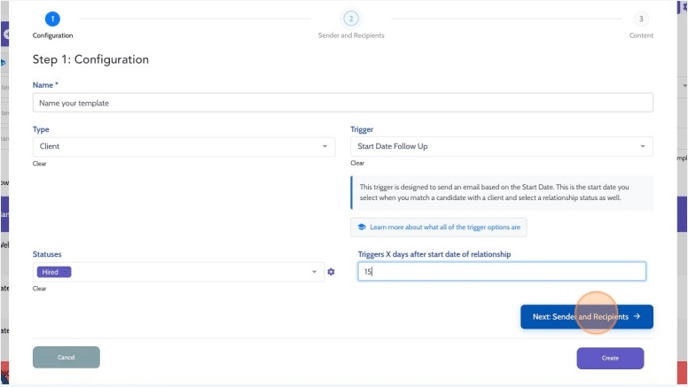The height and width of the screenshot is (387, 688).
Task: Remove the Hired status tag
Action: 66,272
